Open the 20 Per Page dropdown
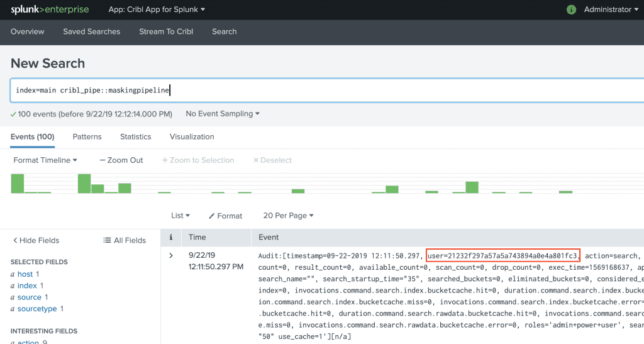This screenshot has height=344, width=644. click(288, 216)
